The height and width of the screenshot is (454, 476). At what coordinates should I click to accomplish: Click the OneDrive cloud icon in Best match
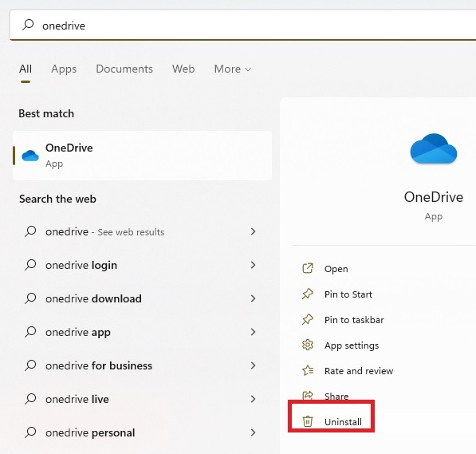[30, 156]
